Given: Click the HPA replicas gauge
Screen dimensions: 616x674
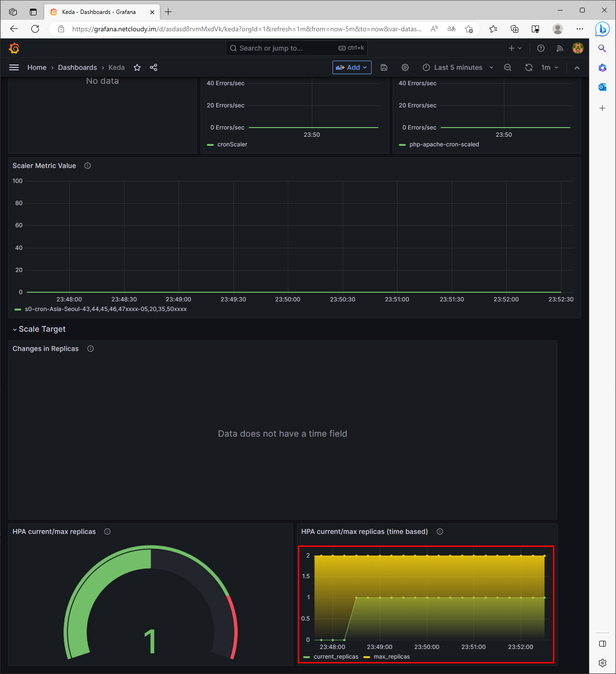Looking at the screenshot, I should [151, 603].
